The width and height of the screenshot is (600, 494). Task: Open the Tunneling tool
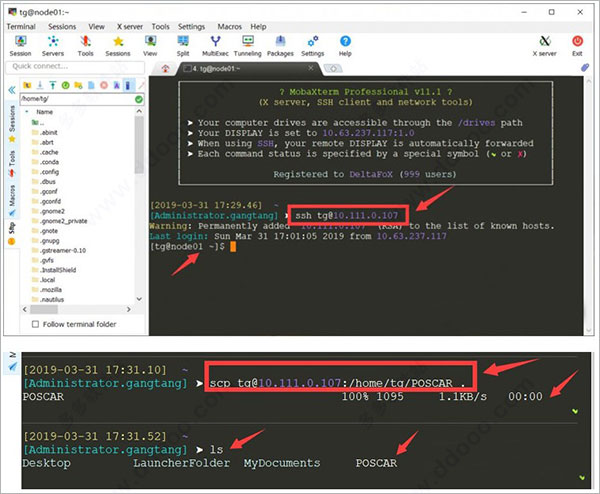click(248, 43)
